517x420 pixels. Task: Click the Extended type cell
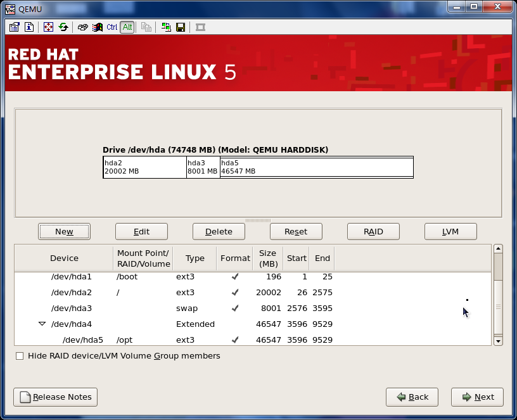(195, 324)
